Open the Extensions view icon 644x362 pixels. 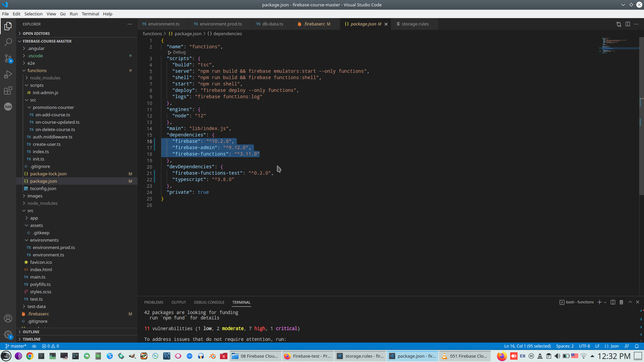[x=8, y=90]
